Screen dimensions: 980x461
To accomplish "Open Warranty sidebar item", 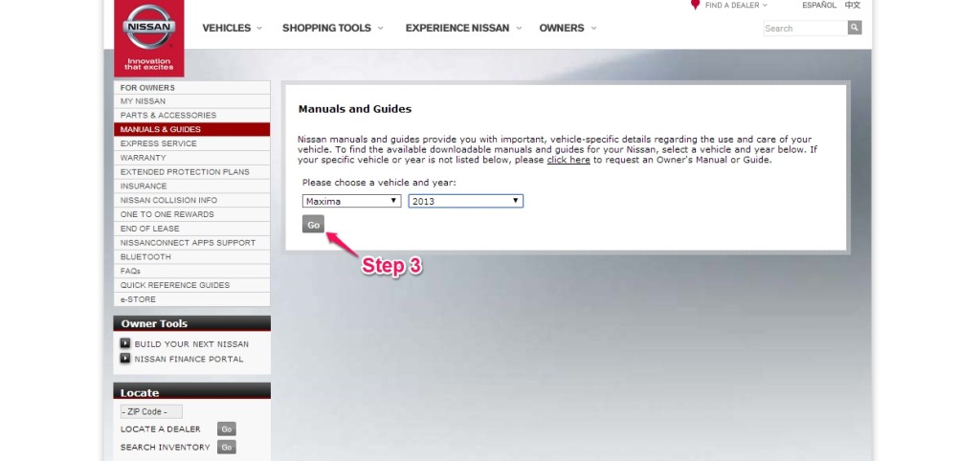I will coord(191,158).
